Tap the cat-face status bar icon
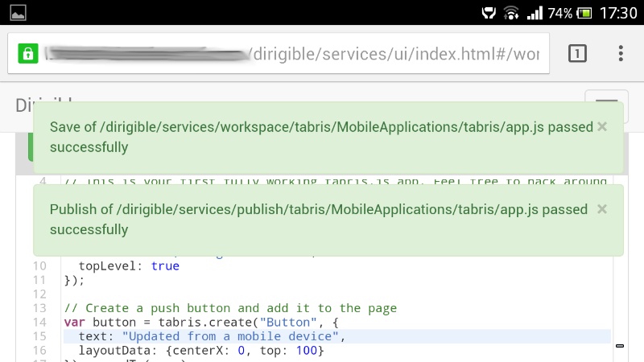The height and width of the screenshot is (362, 644). (489, 13)
